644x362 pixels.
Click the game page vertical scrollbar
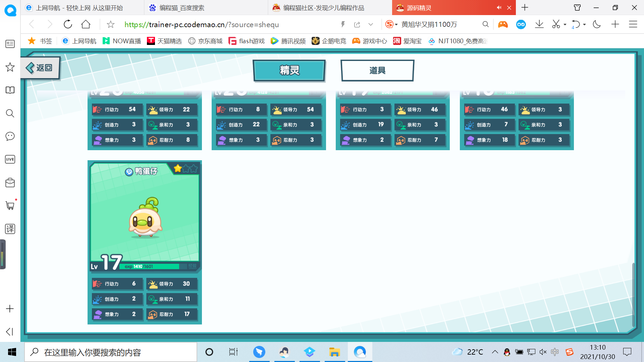[x=633, y=294]
